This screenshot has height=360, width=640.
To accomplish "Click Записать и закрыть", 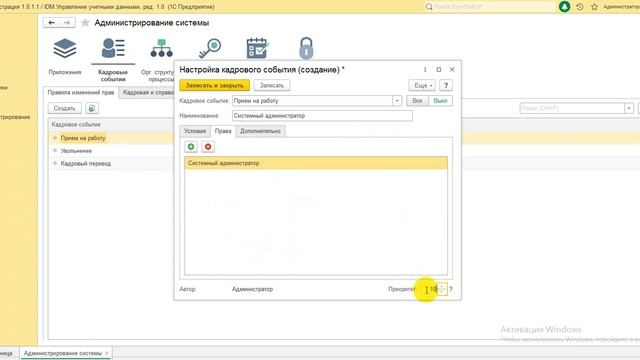I will point(214,85).
